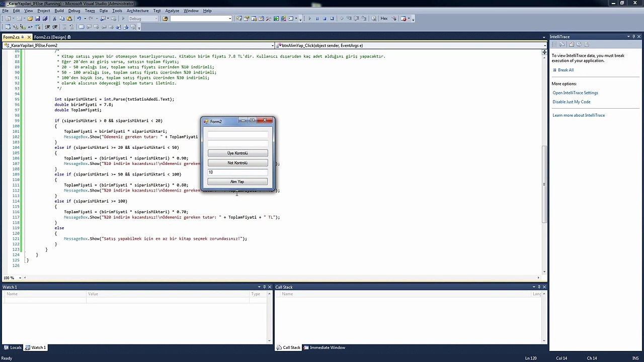Click the Open File toolbar icon
The height and width of the screenshot is (362, 644).
[x=30, y=19]
